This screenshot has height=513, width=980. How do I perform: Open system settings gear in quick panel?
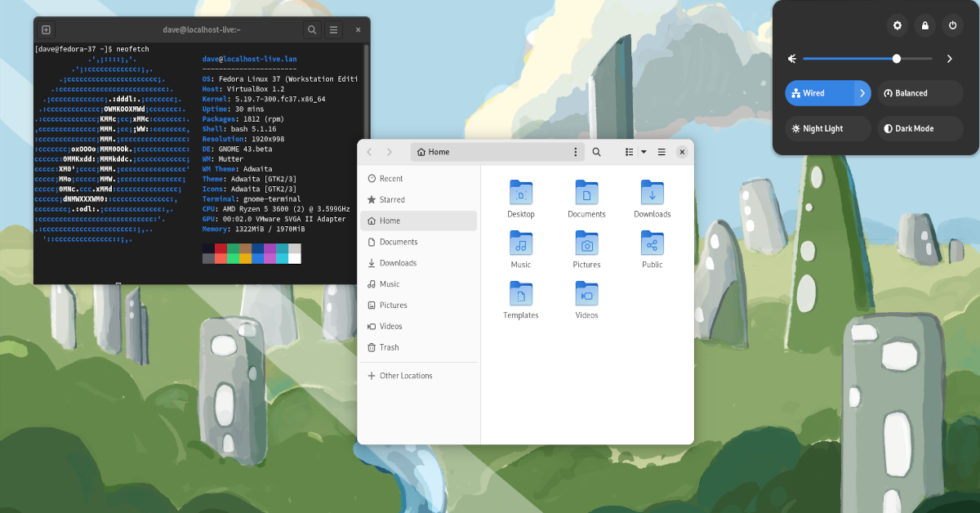[898, 26]
